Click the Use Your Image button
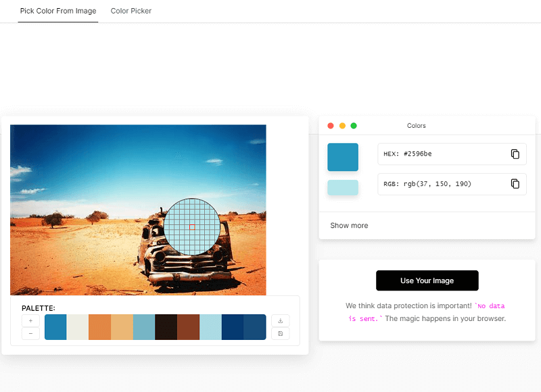The width and height of the screenshot is (541, 392). tap(427, 280)
